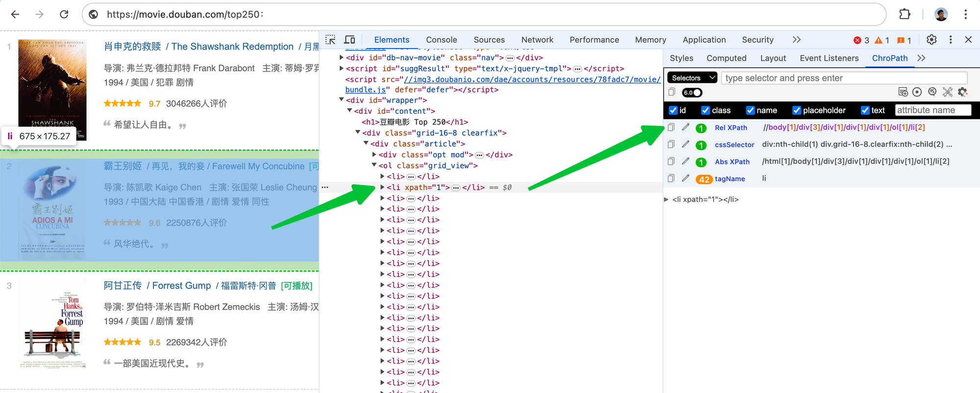Go back with the browser back arrow
The height and width of the screenshot is (393, 980).
(15, 14)
